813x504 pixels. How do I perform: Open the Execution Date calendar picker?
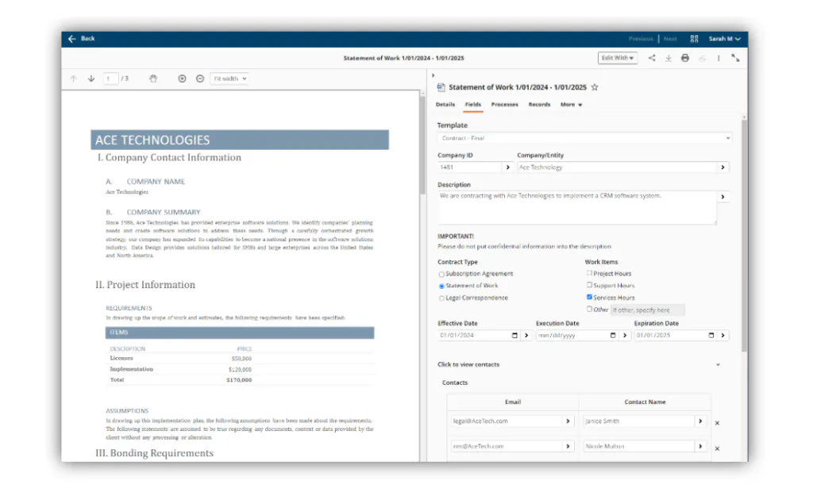611,335
